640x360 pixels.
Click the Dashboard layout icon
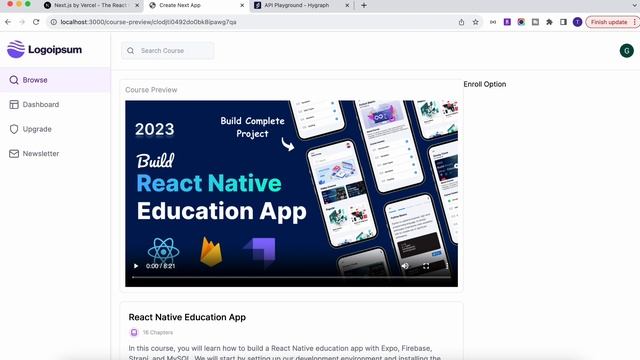[14, 104]
